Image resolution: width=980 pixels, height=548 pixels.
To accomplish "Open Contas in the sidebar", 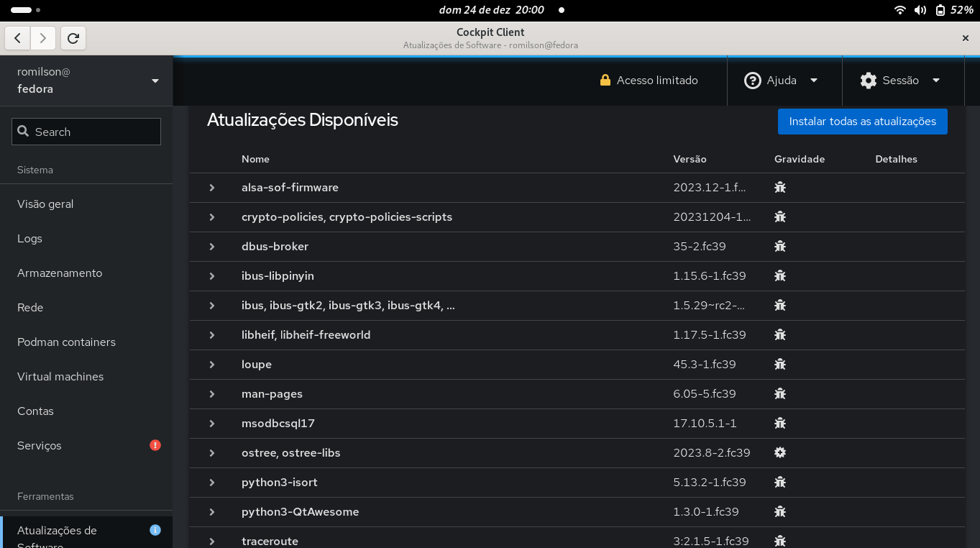I will click(x=86, y=411).
